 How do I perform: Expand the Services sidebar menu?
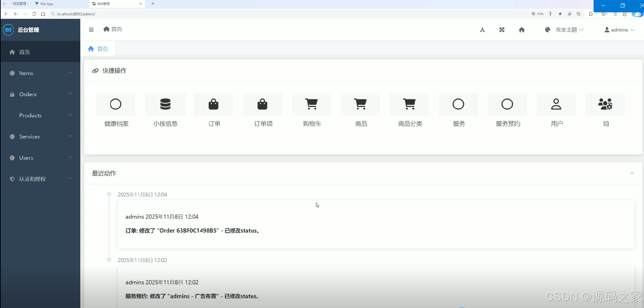(40, 136)
